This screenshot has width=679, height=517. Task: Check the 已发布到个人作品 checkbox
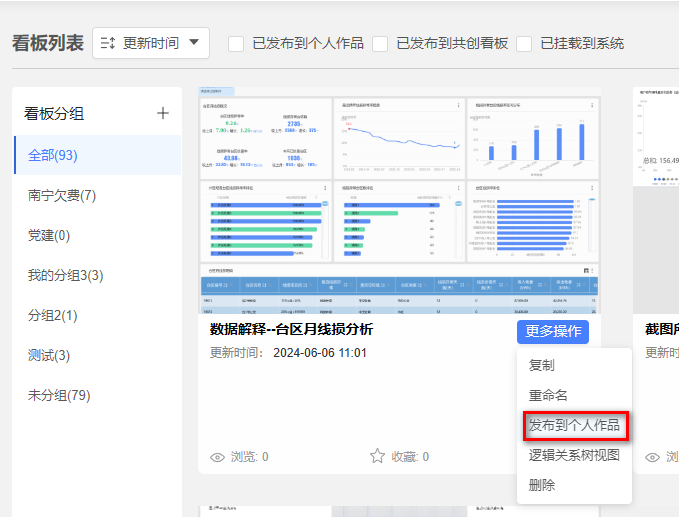237,43
